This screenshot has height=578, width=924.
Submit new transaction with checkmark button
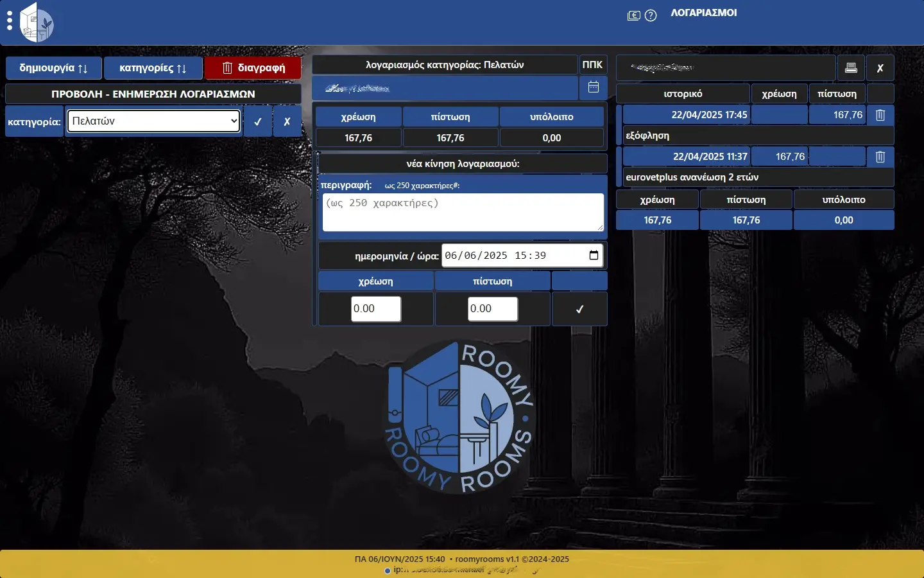(x=579, y=309)
